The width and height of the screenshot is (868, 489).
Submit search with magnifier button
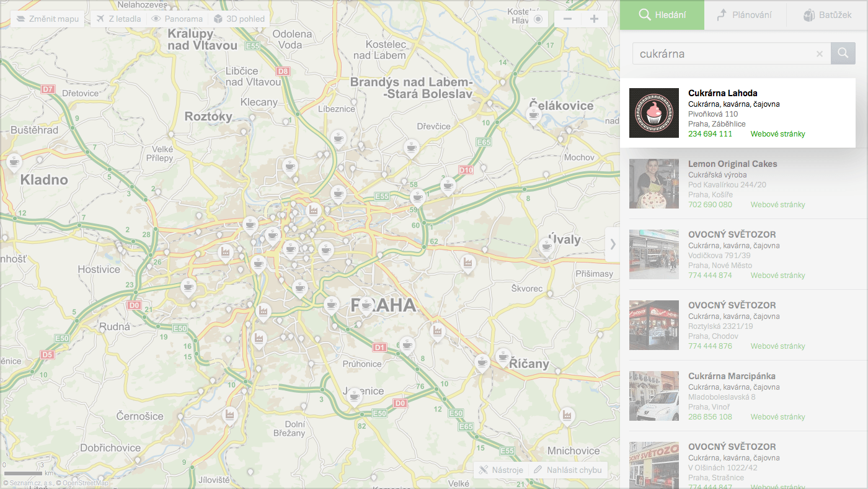[x=843, y=53]
